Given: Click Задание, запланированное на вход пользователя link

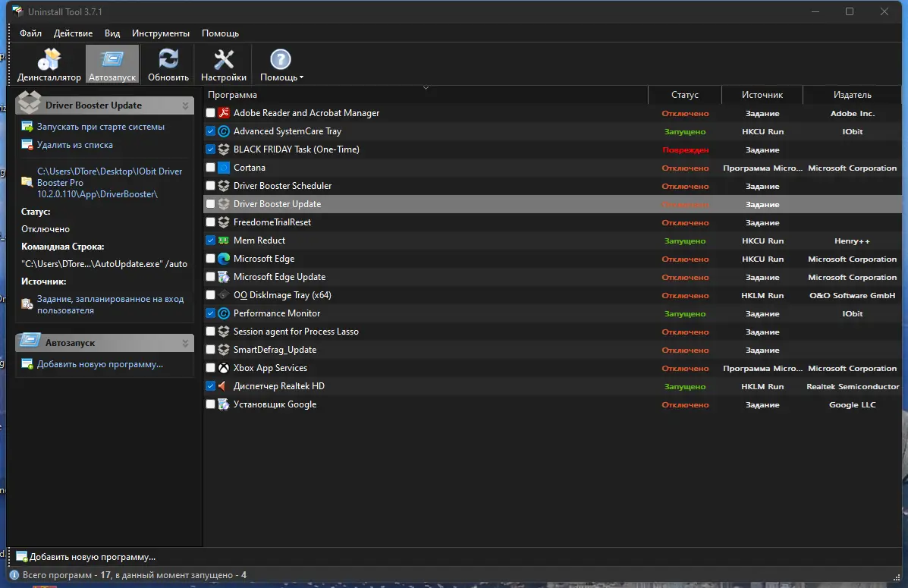Looking at the screenshot, I should tap(110, 305).
